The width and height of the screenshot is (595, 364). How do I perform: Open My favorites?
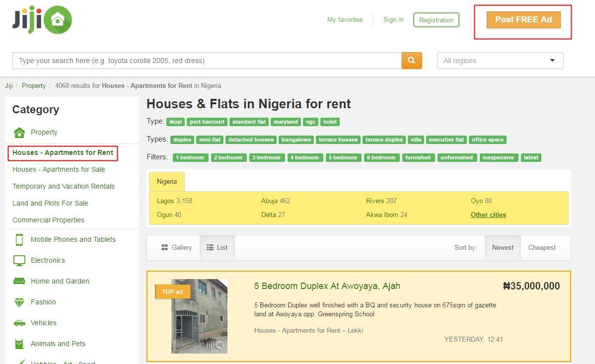[x=345, y=20]
